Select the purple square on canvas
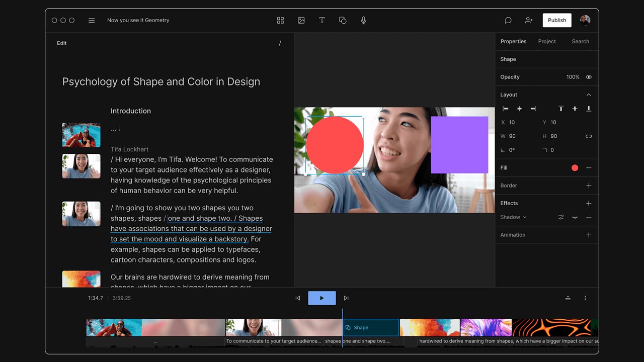644x362 pixels. tap(459, 145)
